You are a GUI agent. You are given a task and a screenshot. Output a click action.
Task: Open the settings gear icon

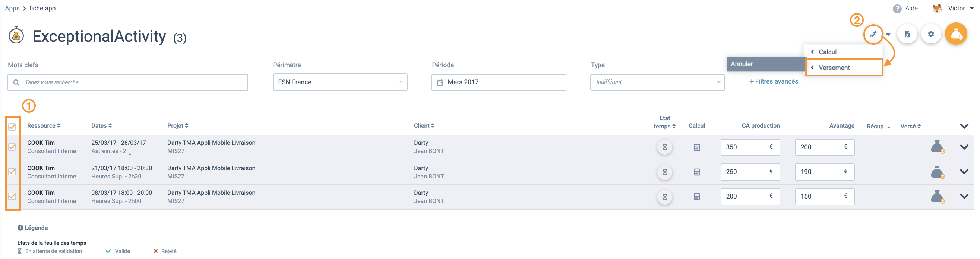pos(931,34)
